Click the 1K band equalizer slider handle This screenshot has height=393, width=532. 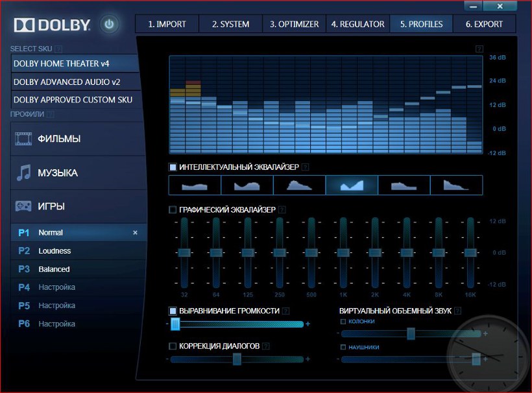pos(343,252)
